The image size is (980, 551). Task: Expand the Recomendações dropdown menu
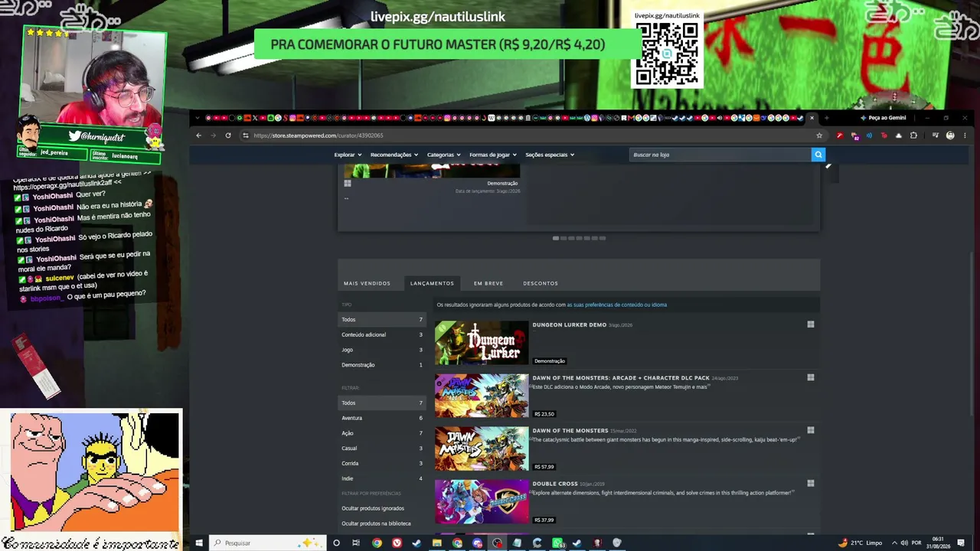[x=394, y=155]
